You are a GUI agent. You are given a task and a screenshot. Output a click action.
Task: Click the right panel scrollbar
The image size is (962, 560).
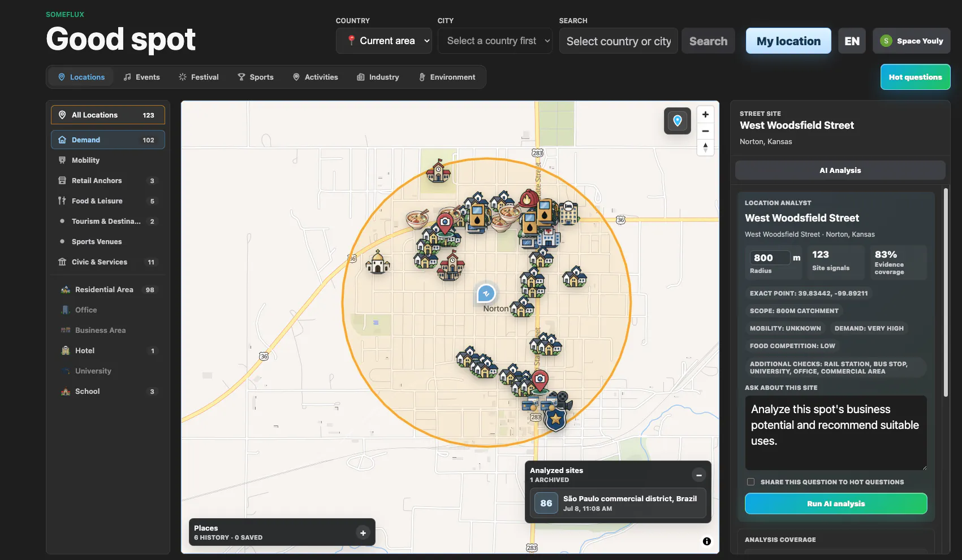coord(946,293)
